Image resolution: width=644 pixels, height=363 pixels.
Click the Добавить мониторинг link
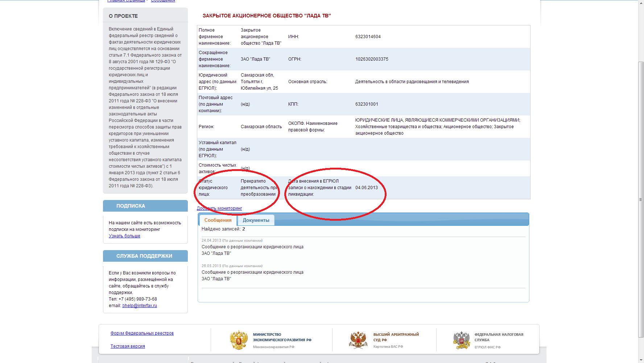219,208
